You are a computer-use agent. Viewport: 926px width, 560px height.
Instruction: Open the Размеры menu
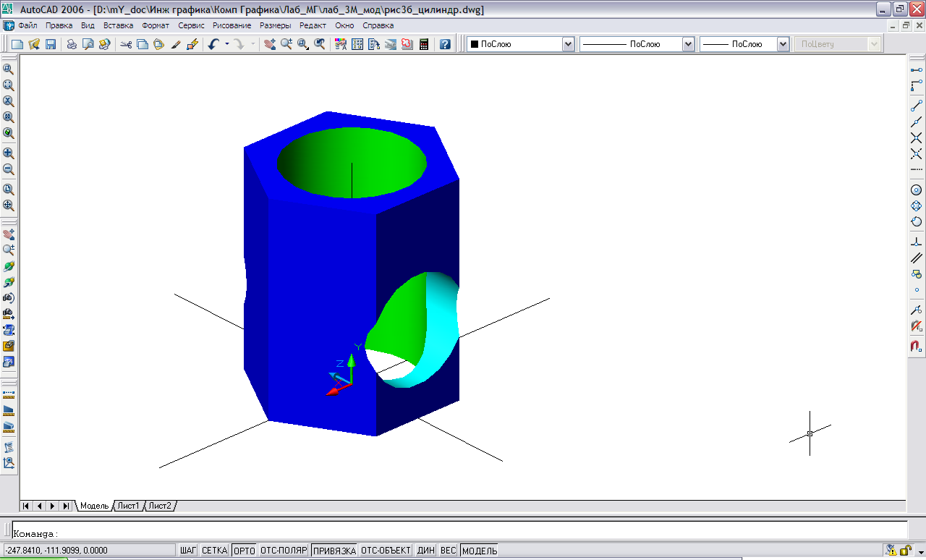point(276,25)
